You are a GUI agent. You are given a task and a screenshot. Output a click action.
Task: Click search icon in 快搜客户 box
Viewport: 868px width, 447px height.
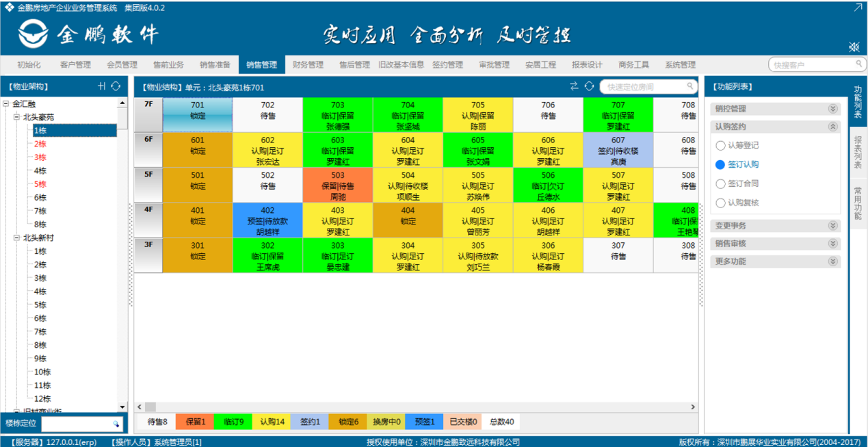[x=859, y=64]
